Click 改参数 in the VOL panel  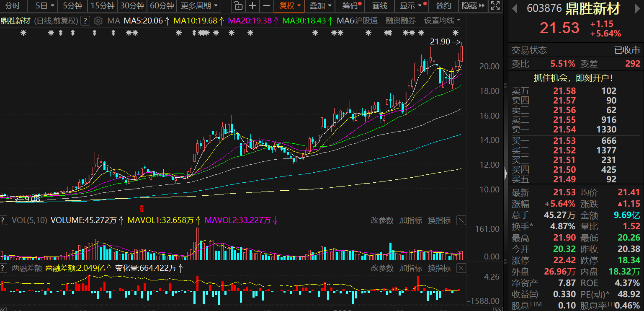(382, 220)
